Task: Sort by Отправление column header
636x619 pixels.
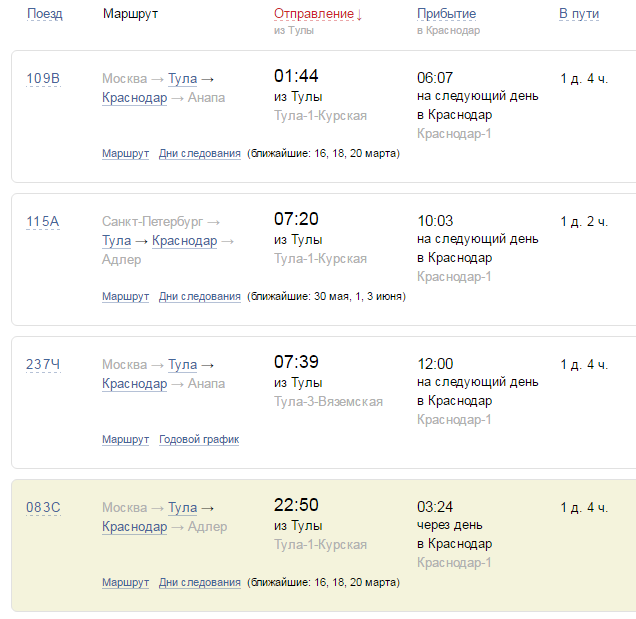Action: tap(314, 14)
